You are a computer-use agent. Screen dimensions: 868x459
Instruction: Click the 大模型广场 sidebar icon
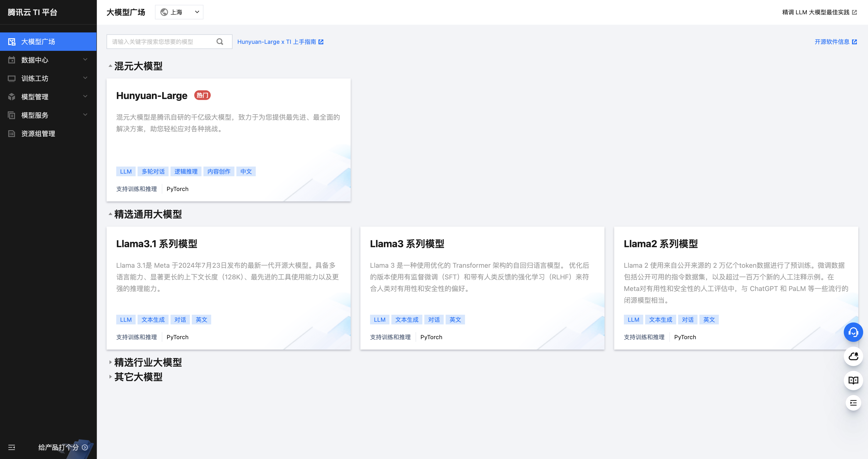pyautogui.click(x=12, y=42)
